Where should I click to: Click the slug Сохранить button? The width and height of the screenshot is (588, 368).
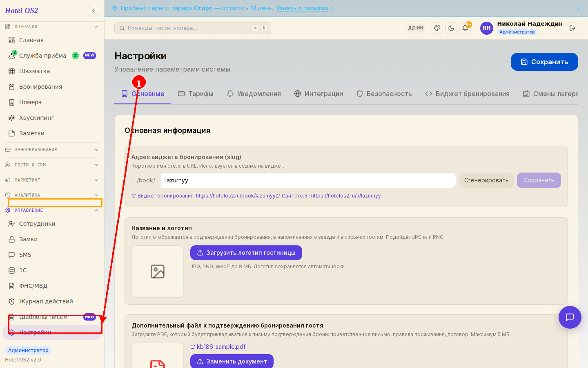tap(539, 180)
